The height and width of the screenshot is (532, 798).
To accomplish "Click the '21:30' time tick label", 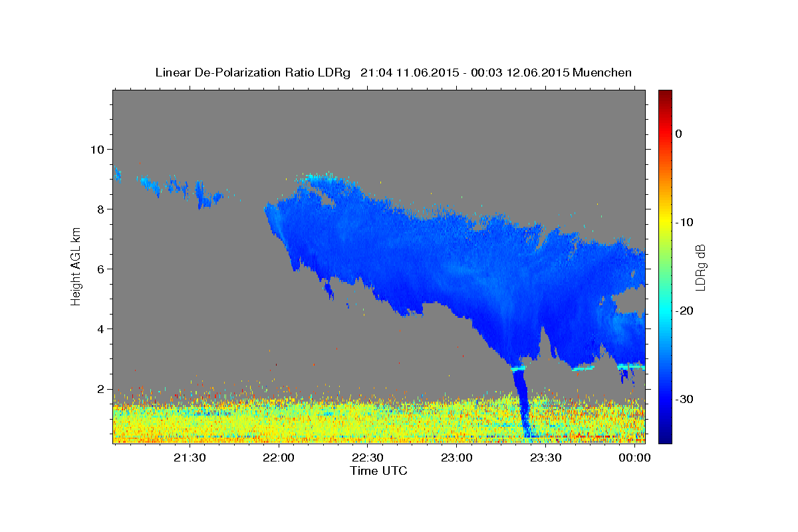I will 190,458.
